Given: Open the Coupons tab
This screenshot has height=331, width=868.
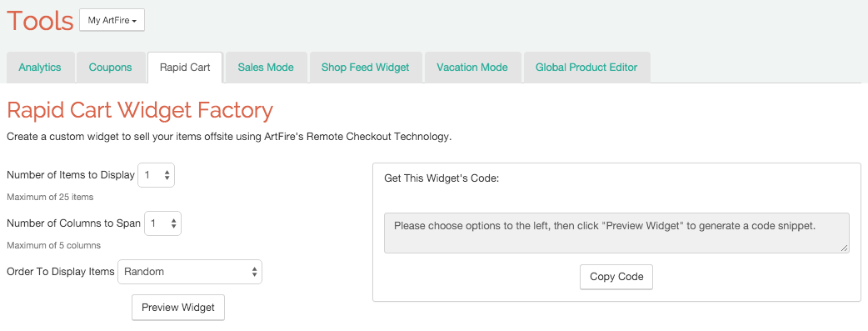Looking at the screenshot, I should 111,68.
